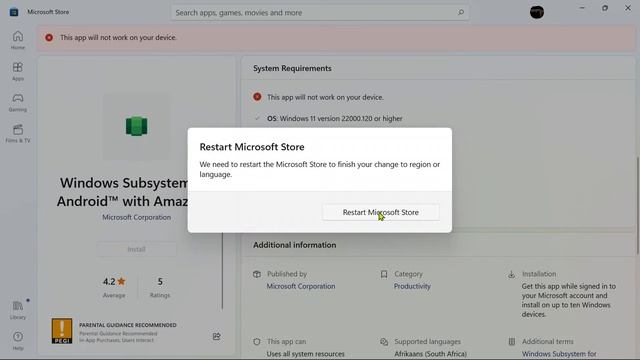Click the error icon under System Requirements
The width and height of the screenshot is (640, 360).
[x=257, y=97]
